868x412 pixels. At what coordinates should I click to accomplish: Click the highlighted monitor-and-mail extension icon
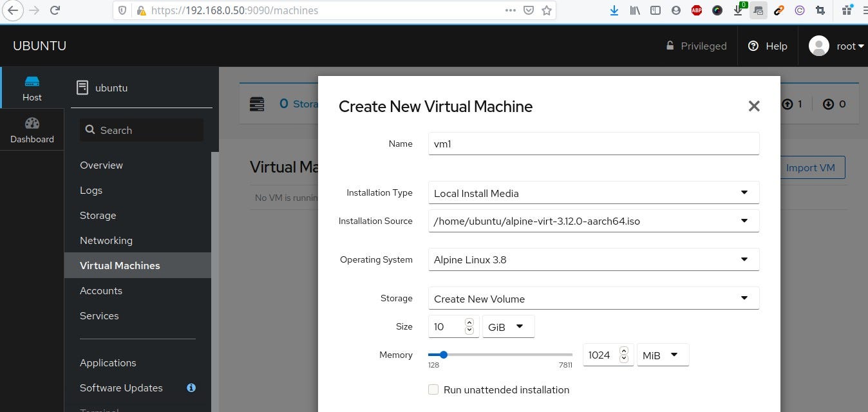[759, 10]
